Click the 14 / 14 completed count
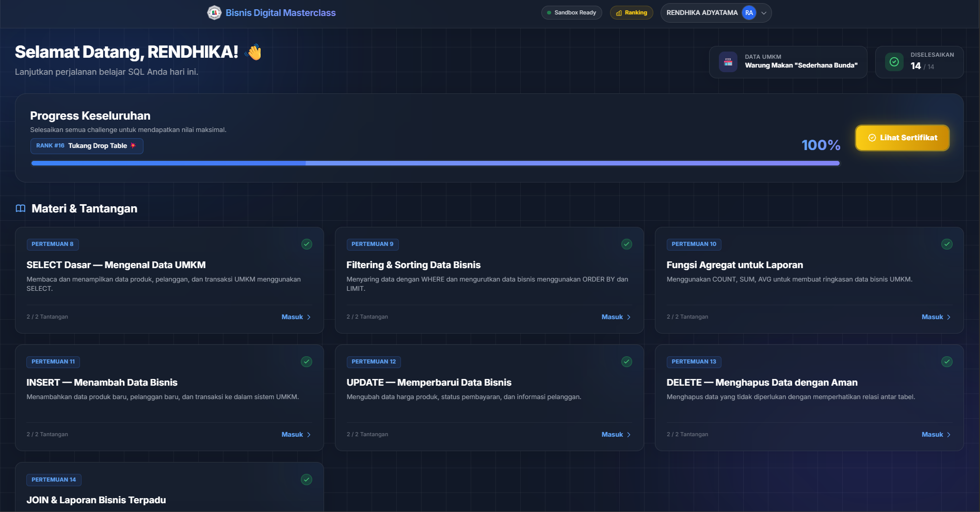Screen dimensions: 980x512 point(922,66)
